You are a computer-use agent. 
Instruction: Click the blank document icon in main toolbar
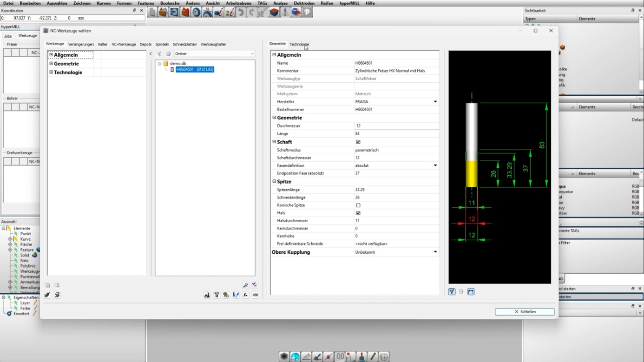[152, 13]
